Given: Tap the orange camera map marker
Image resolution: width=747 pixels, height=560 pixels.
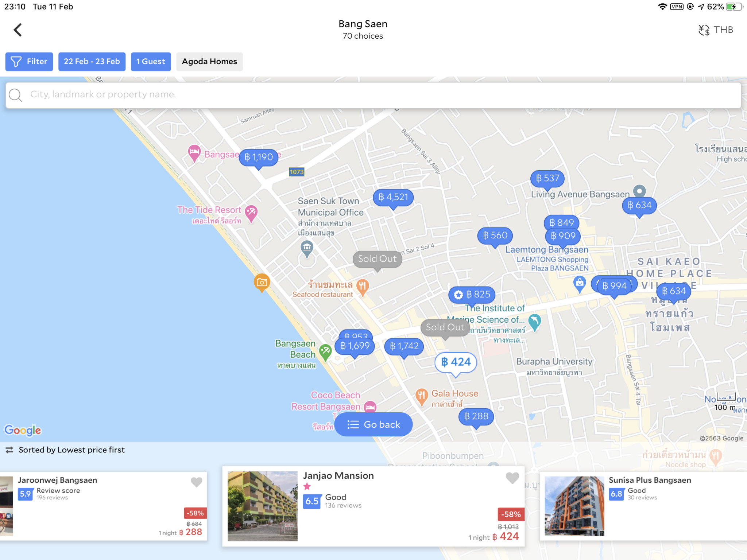Looking at the screenshot, I should [x=262, y=282].
